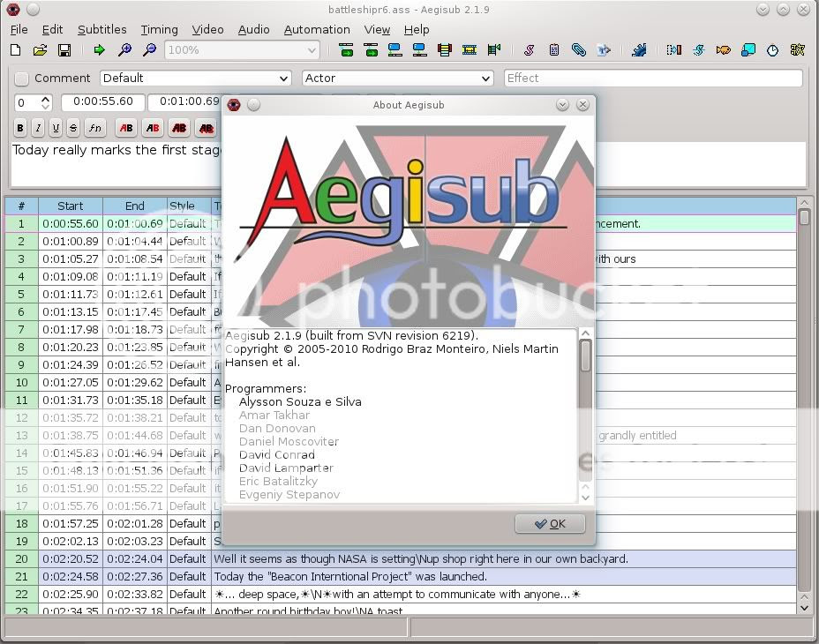819x644 pixels.
Task: Apply bold with the B button
Action: 19,128
